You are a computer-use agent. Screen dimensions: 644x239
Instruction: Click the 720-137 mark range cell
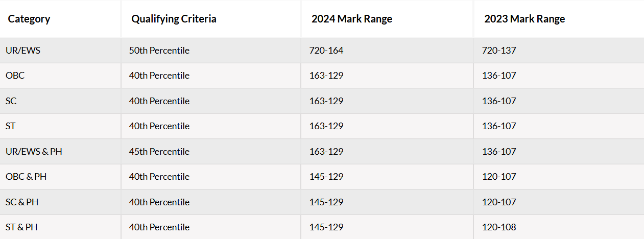499,51
